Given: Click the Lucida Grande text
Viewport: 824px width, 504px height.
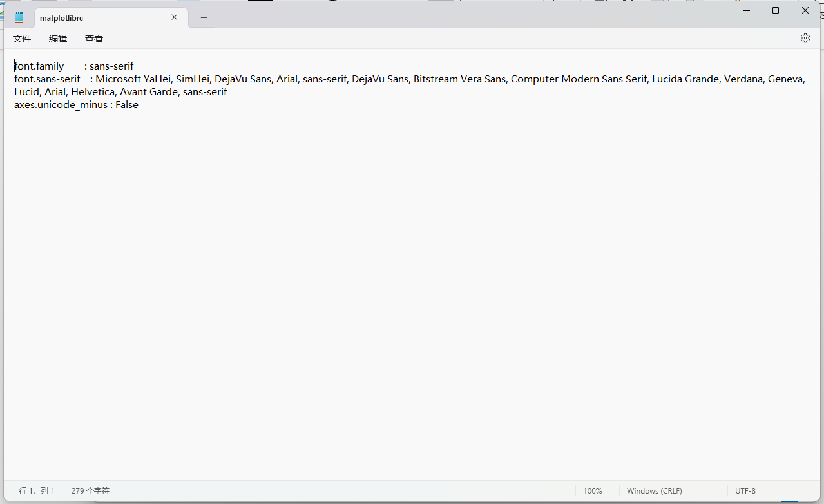Looking at the screenshot, I should pyautogui.click(x=685, y=79).
